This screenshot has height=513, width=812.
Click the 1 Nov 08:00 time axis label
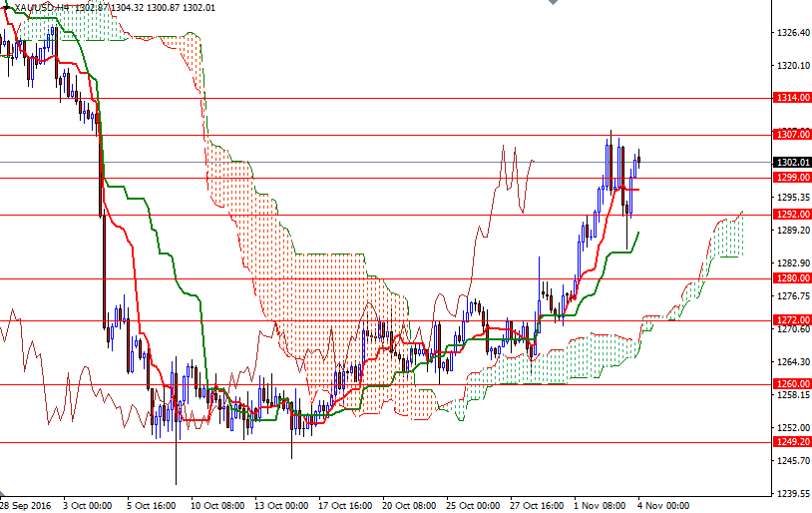(x=602, y=505)
